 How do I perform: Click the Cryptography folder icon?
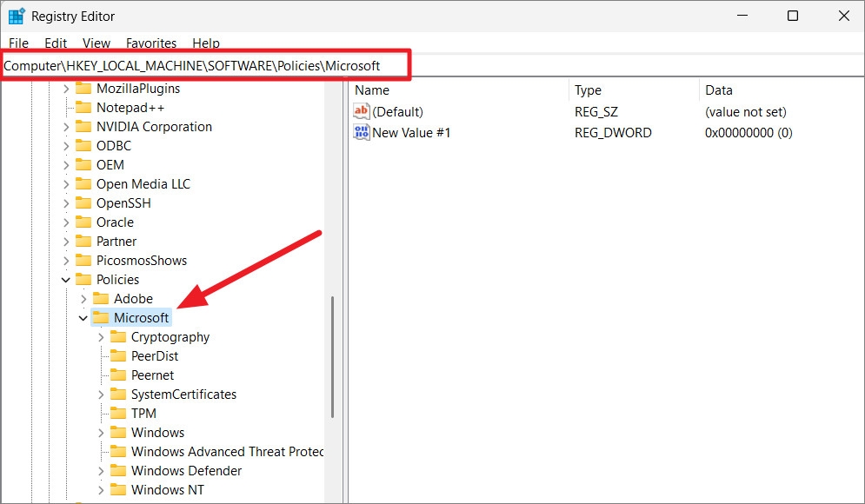click(x=118, y=336)
